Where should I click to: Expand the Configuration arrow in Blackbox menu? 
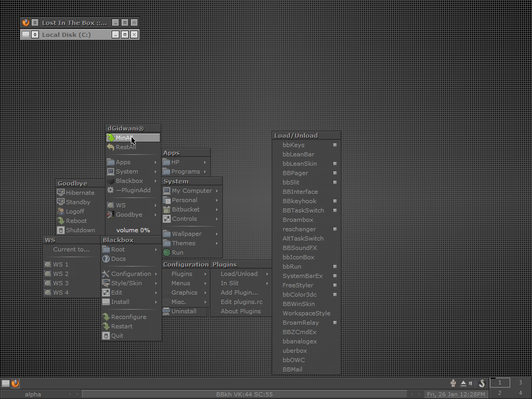tap(156, 274)
